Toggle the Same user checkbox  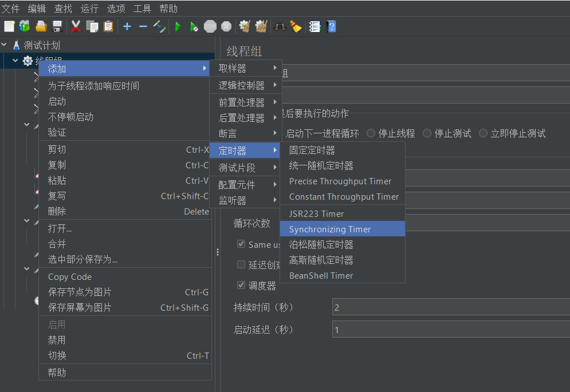click(x=241, y=244)
